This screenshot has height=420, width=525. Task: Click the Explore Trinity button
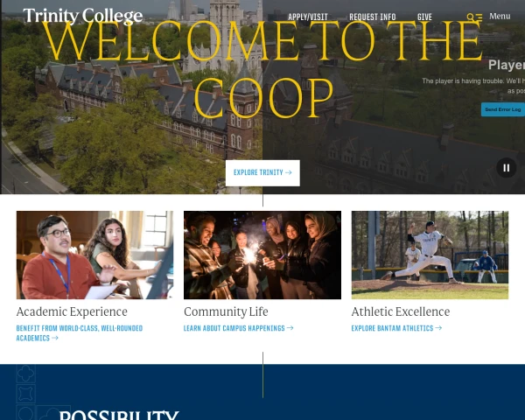coord(262,173)
